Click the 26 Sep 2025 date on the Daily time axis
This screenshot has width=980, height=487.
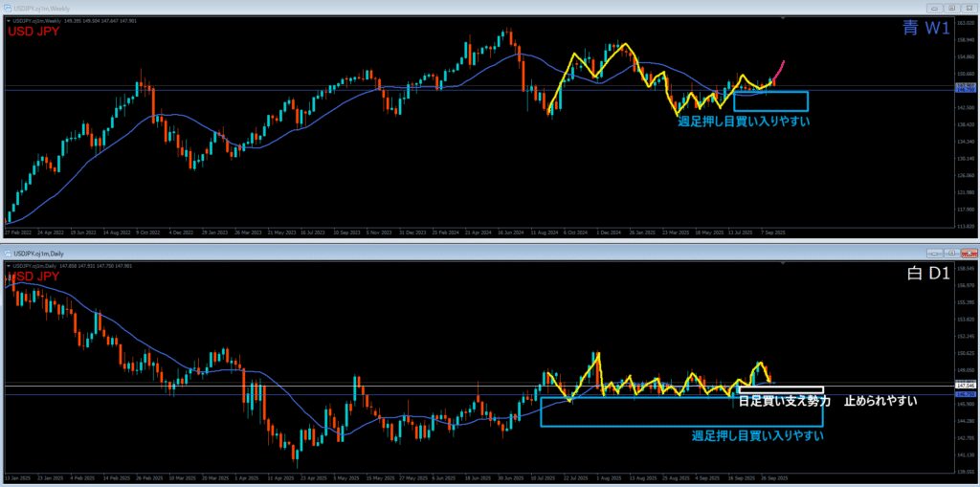click(776, 477)
